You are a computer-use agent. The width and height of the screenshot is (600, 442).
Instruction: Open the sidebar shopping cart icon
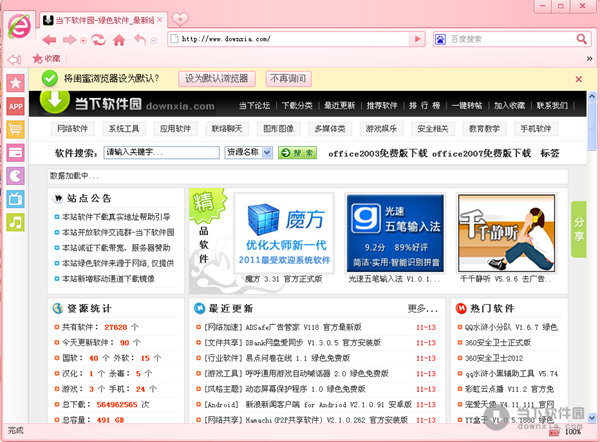[16, 129]
